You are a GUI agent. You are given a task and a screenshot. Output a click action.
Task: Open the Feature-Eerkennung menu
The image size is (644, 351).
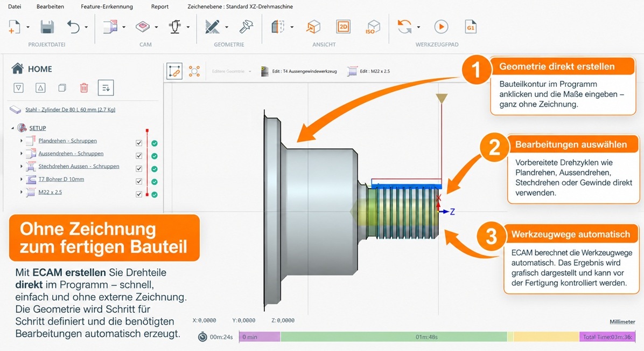107,6
